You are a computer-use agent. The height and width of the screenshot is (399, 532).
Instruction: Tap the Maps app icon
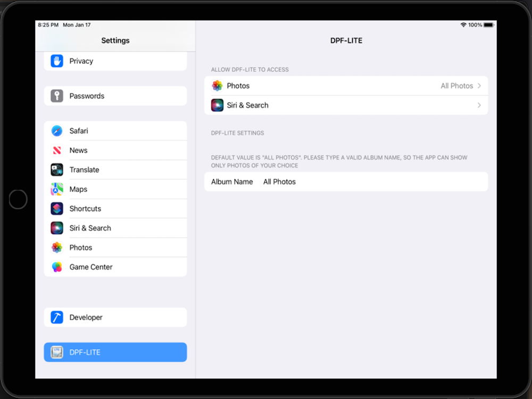tap(57, 189)
